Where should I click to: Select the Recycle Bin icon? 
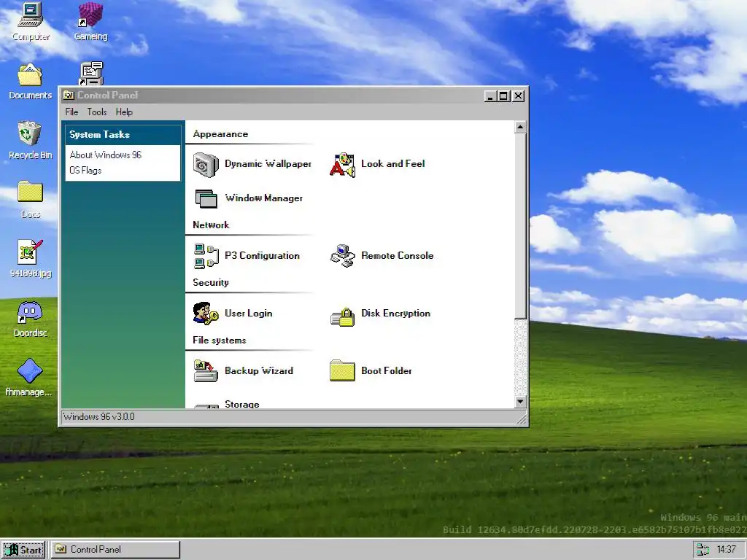pyautogui.click(x=30, y=133)
